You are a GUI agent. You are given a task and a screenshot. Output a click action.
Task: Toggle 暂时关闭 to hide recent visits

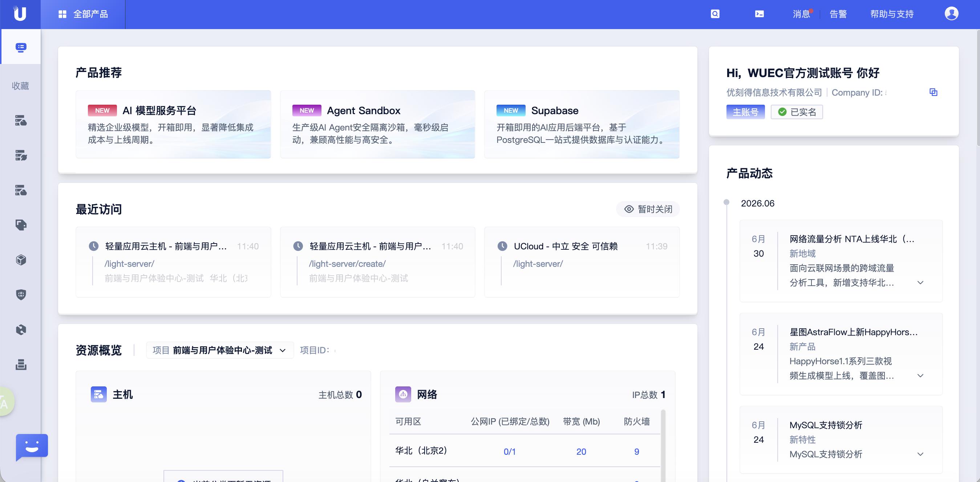648,209
